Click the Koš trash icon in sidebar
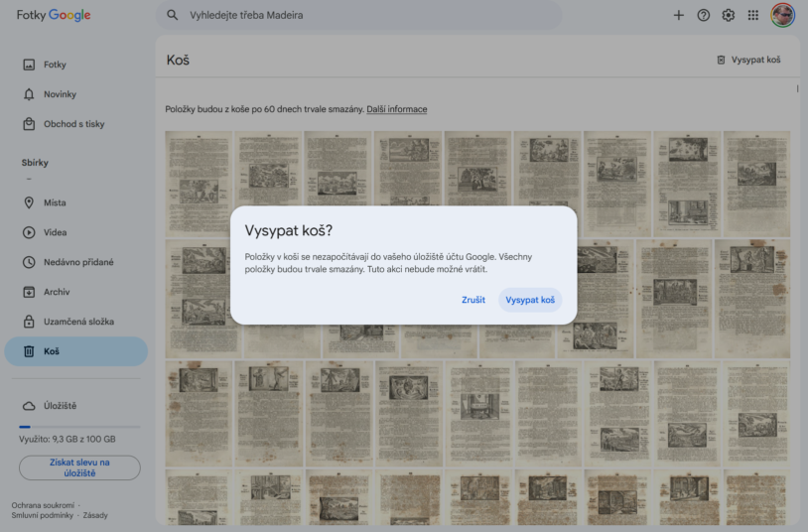The image size is (808, 532). 29,351
